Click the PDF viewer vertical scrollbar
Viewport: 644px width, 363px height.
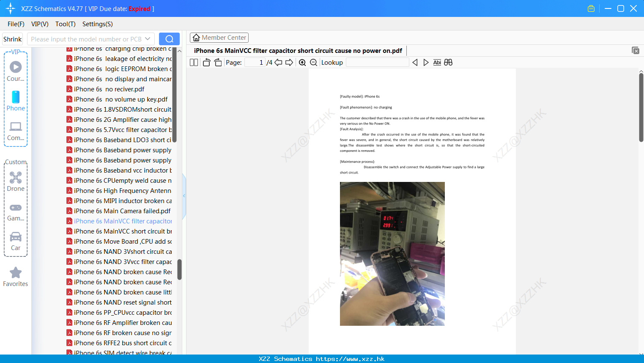click(x=641, y=107)
